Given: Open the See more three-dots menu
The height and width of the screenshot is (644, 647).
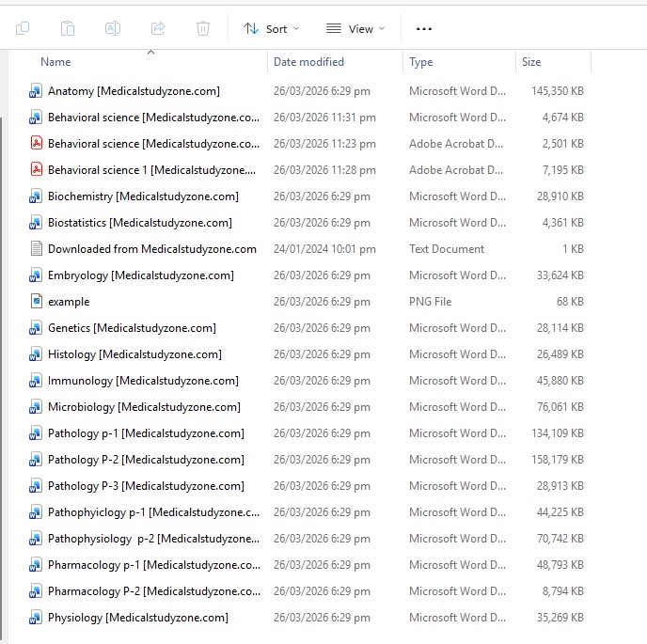Looking at the screenshot, I should pyautogui.click(x=424, y=29).
